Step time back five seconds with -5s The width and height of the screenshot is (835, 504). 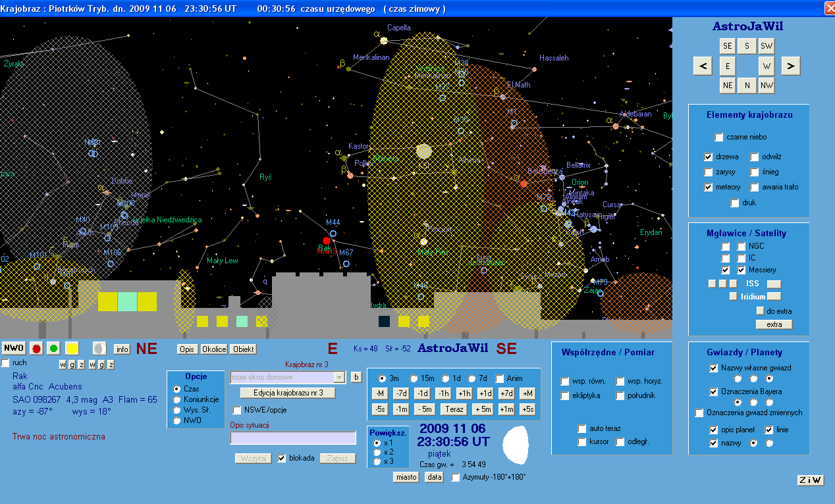point(379,409)
